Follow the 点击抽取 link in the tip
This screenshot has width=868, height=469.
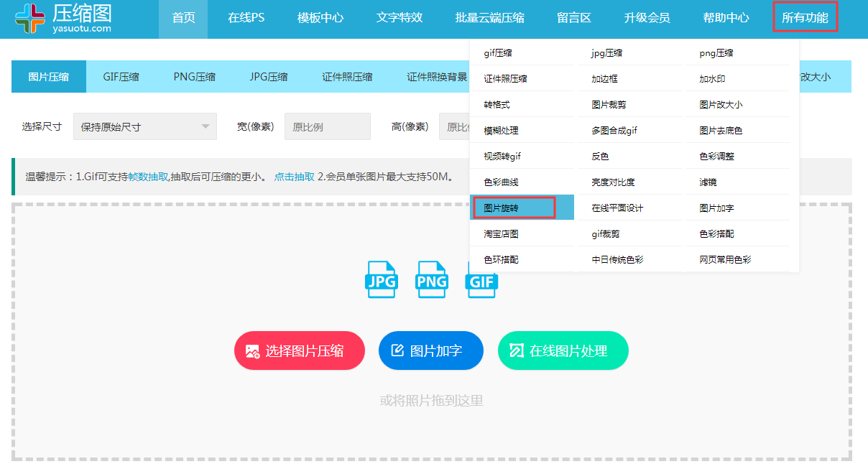[x=295, y=177]
